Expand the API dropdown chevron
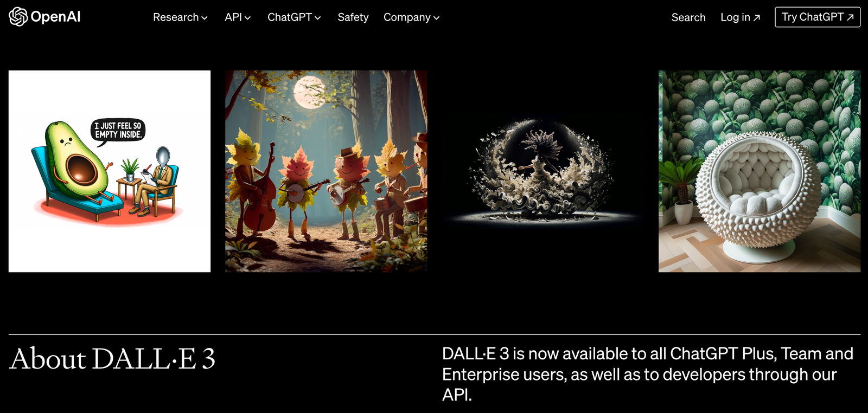The height and width of the screenshot is (413, 868). (248, 18)
